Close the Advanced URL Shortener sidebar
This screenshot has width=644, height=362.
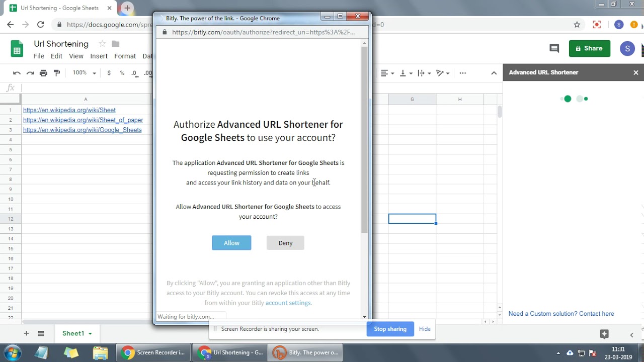pyautogui.click(x=636, y=72)
